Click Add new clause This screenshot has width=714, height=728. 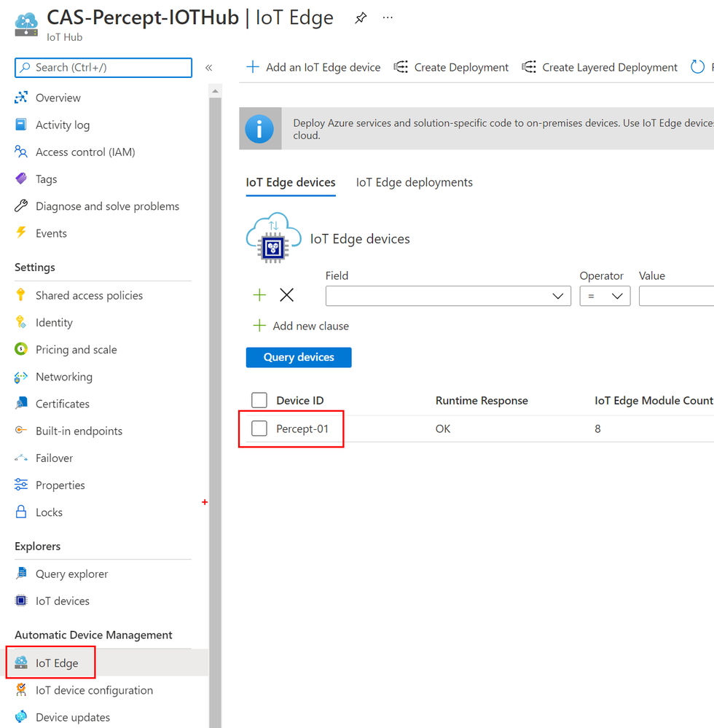[301, 326]
